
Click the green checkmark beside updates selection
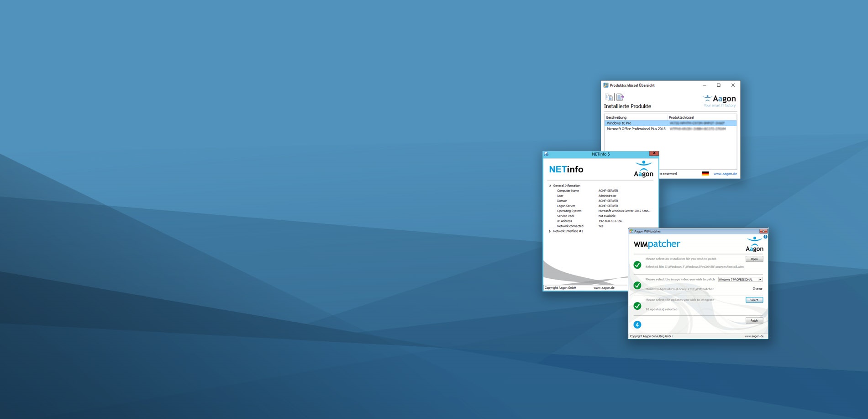point(637,306)
